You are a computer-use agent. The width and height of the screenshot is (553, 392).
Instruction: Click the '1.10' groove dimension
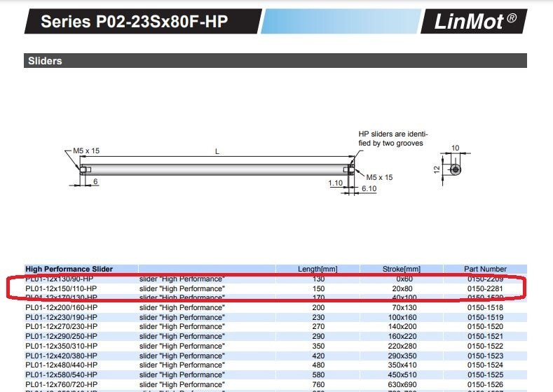[335, 183]
